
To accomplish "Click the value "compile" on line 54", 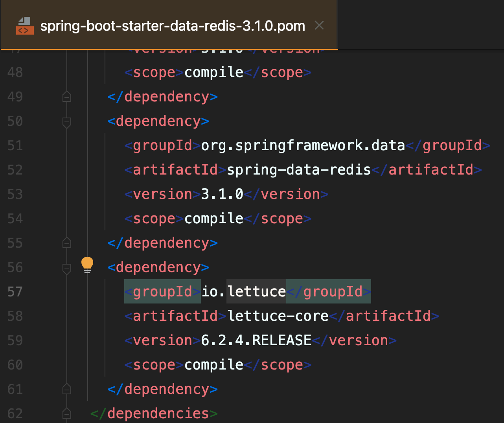I will [x=214, y=219].
